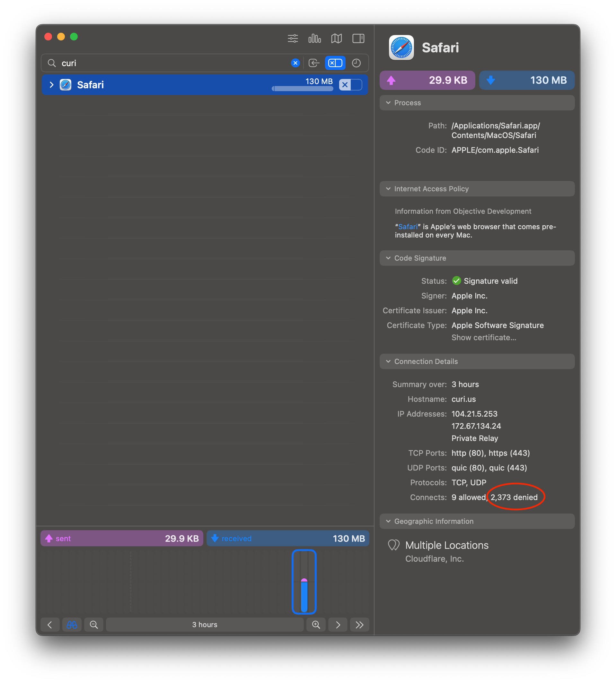The width and height of the screenshot is (616, 683).
Task: Open the filter sliders settings icon
Action: (293, 39)
